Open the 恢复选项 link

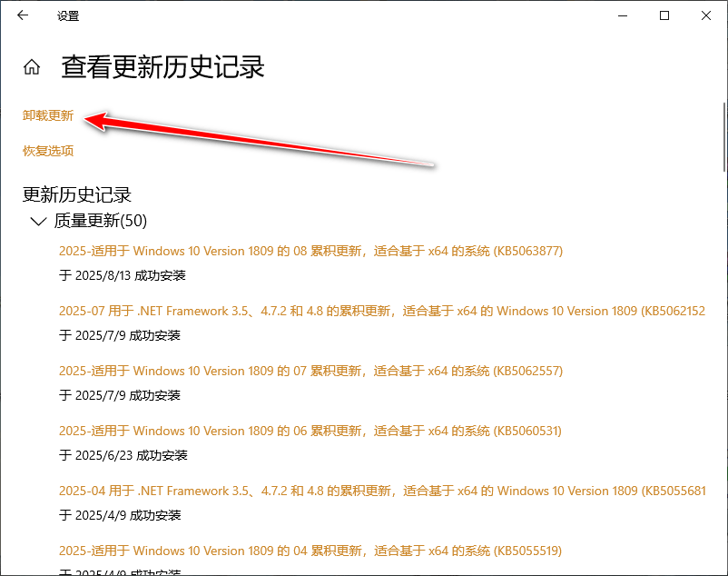[48, 151]
